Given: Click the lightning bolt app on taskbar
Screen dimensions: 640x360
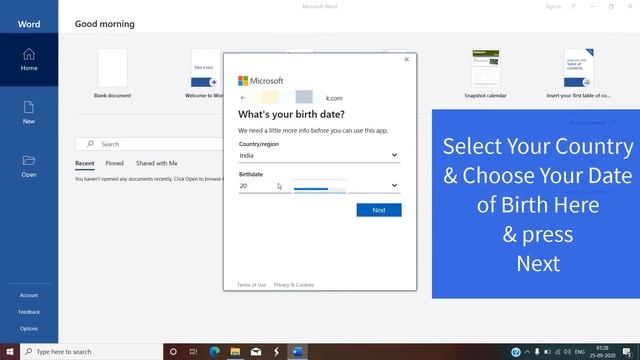Looking at the screenshot, I should coord(276,351).
